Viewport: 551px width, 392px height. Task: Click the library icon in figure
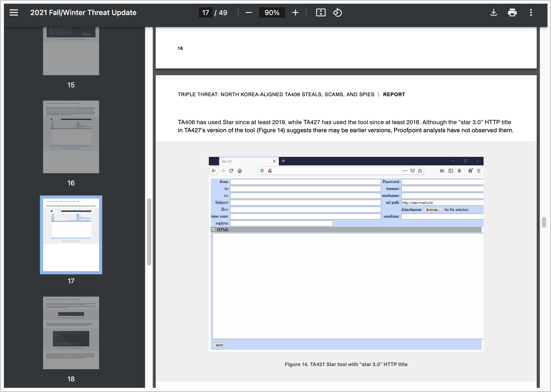pyautogui.click(x=442, y=171)
